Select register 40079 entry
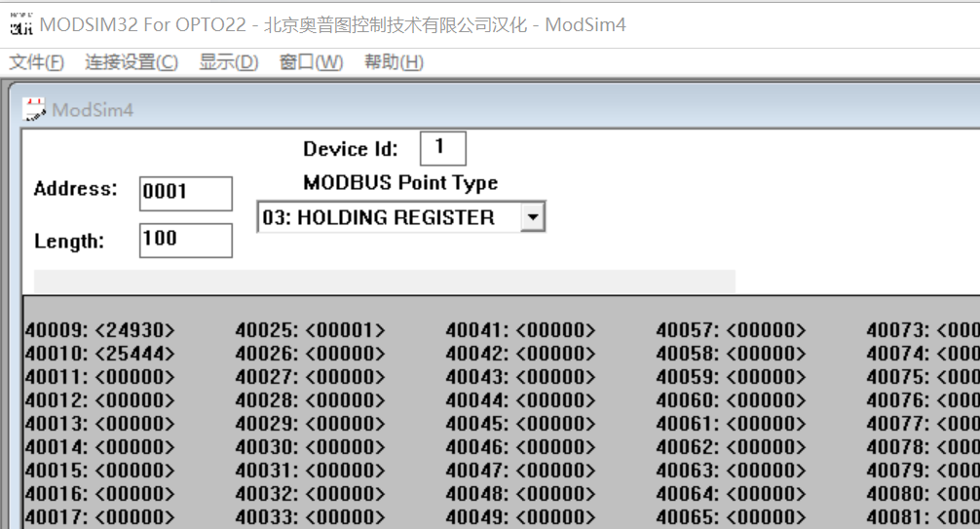The image size is (980, 529). click(x=923, y=471)
